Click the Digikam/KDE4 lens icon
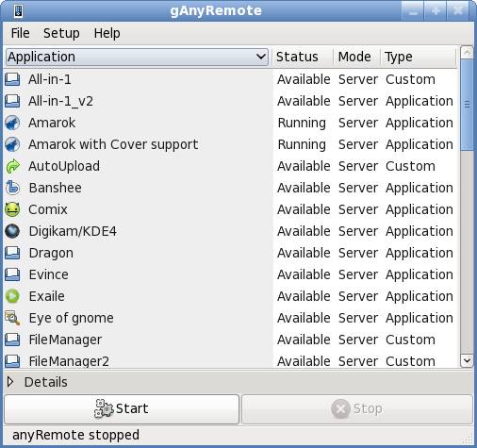 12,231
